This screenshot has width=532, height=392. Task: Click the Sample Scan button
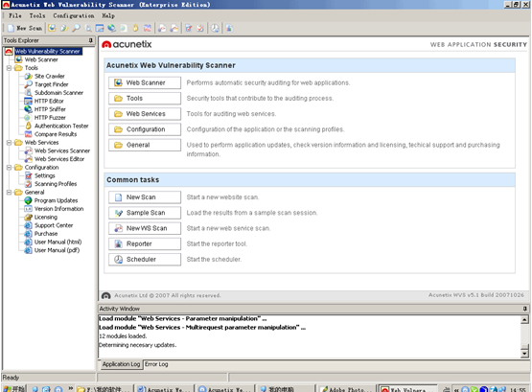tap(145, 213)
